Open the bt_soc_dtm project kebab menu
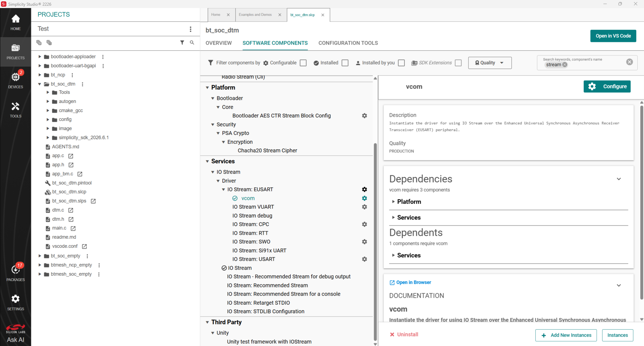 (83, 84)
